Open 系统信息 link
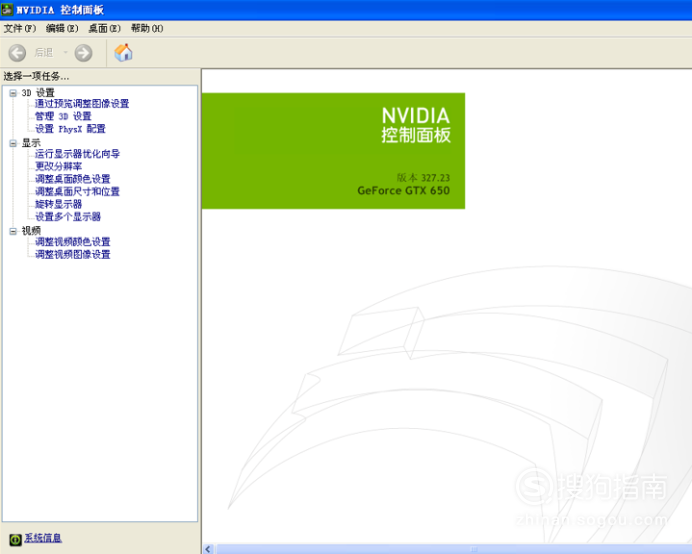Screen dimensions: 692x554 pyautogui.click(x=43, y=538)
